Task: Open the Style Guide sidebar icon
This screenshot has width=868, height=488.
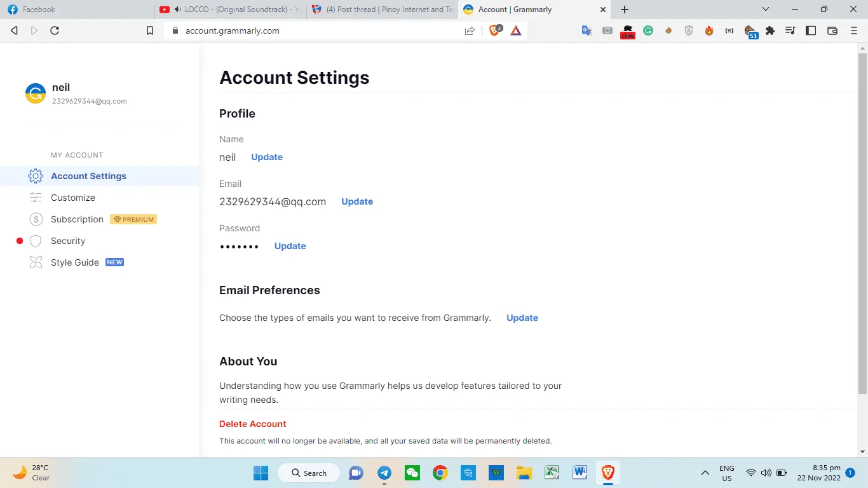Action: [x=36, y=262]
